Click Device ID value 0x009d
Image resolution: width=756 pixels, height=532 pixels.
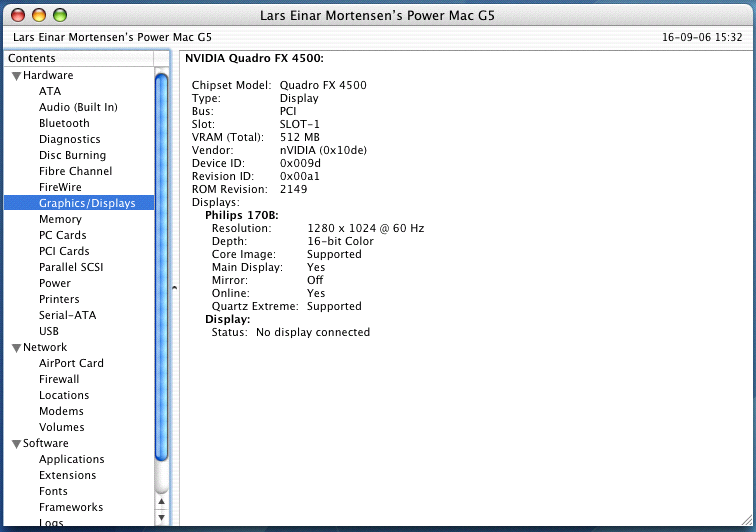pyautogui.click(x=300, y=163)
